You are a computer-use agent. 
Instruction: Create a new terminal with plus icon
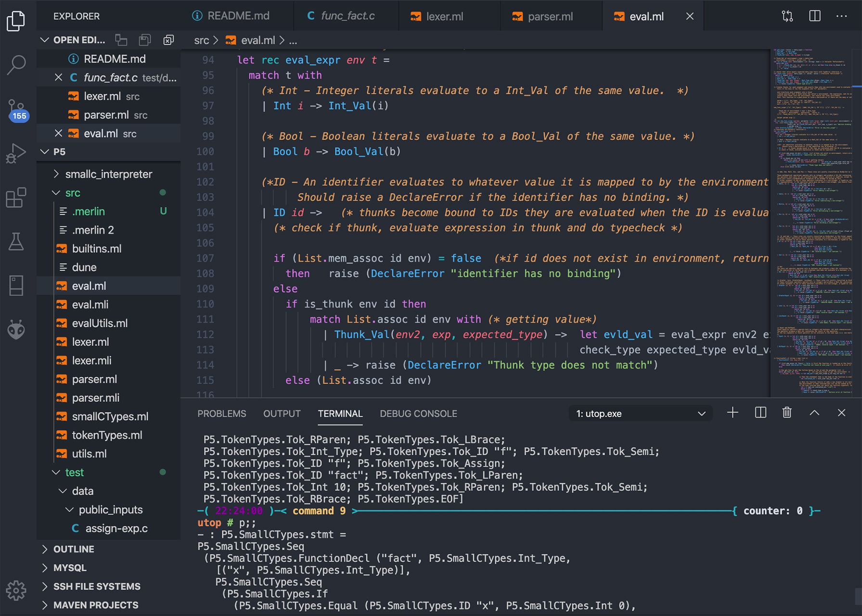(733, 412)
